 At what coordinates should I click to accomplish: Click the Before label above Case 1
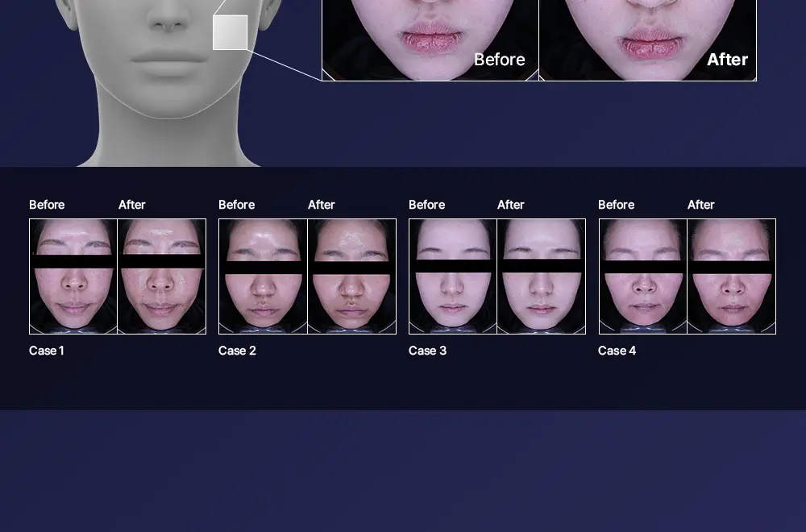pyautogui.click(x=47, y=205)
